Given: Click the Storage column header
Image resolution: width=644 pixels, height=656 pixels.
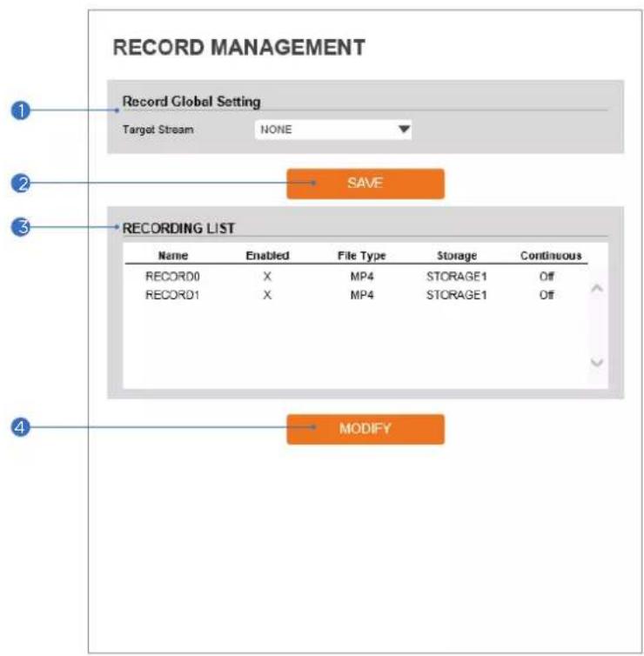Looking at the screenshot, I should click(457, 256).
